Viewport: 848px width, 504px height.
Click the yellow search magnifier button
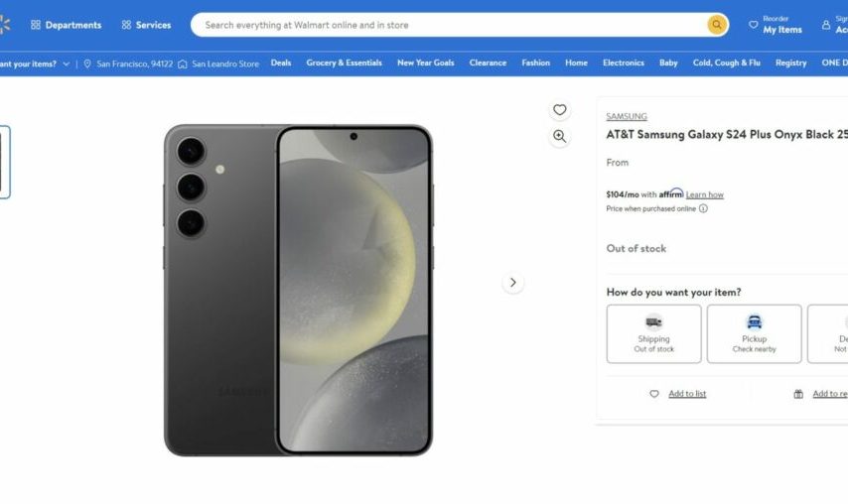[x=717, y=25]
